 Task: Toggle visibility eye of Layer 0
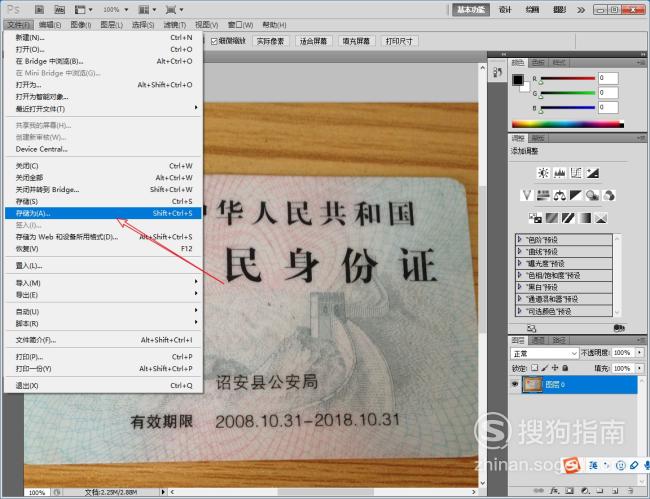pyautogui.click(x=515, y=384)
